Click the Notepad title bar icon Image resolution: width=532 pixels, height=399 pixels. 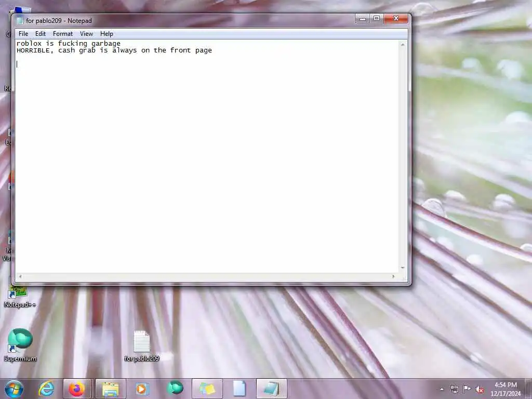[20, 21]
